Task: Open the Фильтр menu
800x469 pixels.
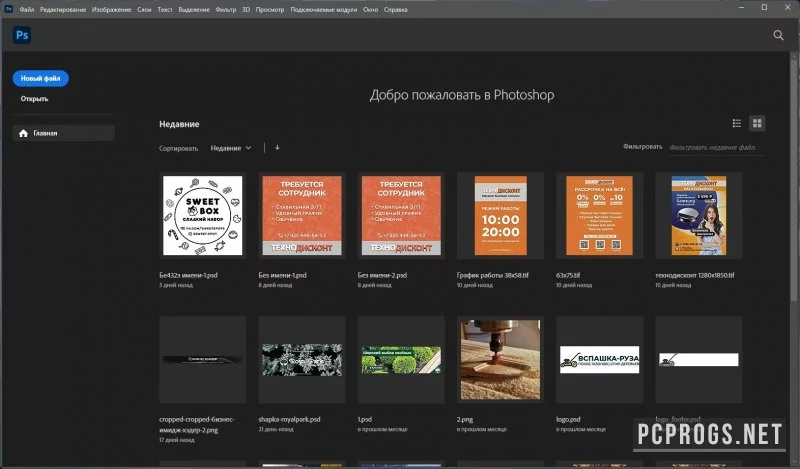Action: 226,9
